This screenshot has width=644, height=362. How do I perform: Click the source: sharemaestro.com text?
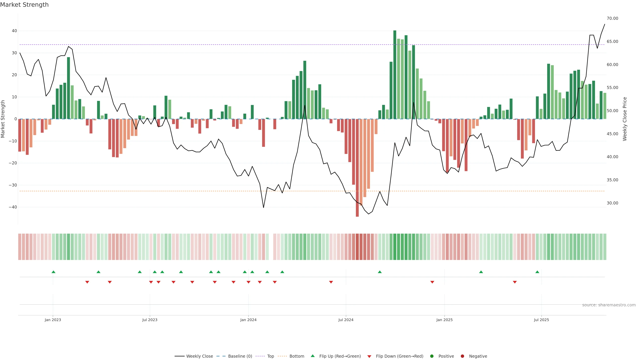[x=609, y=305]
